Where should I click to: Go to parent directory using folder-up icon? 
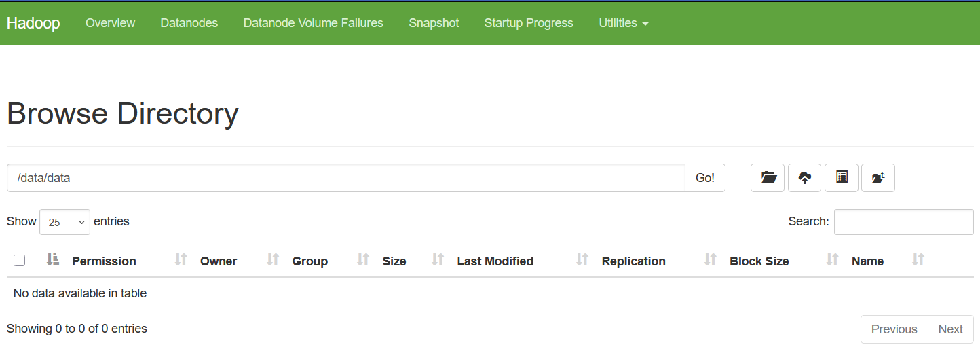click(x=878, y=178)
